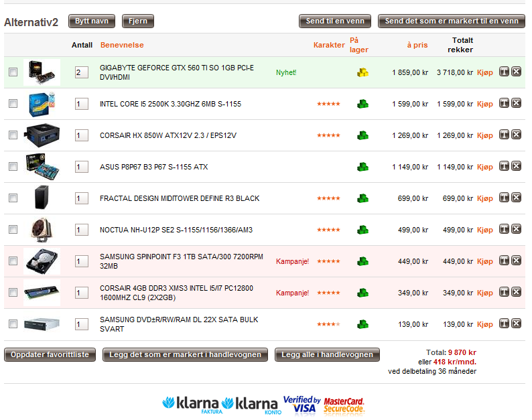Click the T icon in the Gigabyte GTX 560 row
532x420 pixels.
tap(504, 72)
